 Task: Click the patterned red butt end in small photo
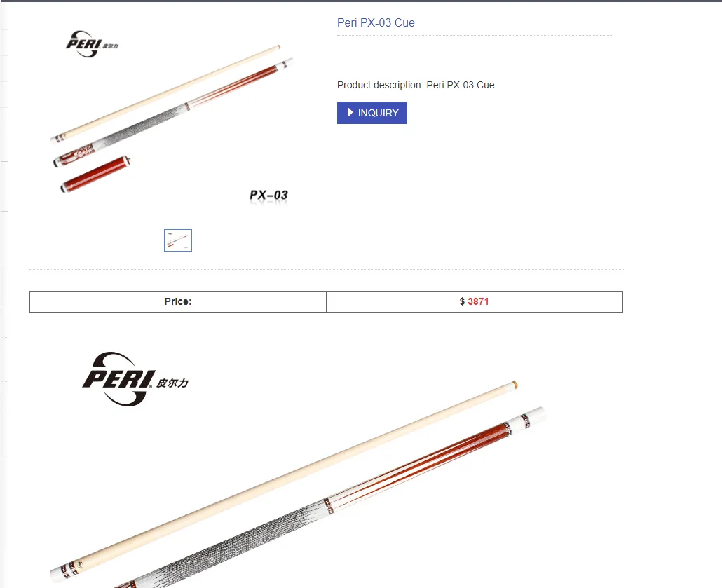[74, 155]
